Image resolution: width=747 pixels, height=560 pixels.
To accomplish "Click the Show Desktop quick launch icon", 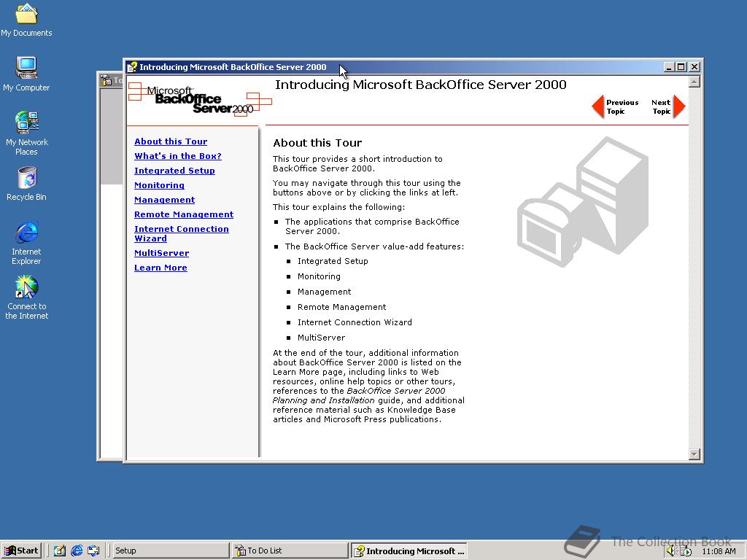I will (59, 551).
